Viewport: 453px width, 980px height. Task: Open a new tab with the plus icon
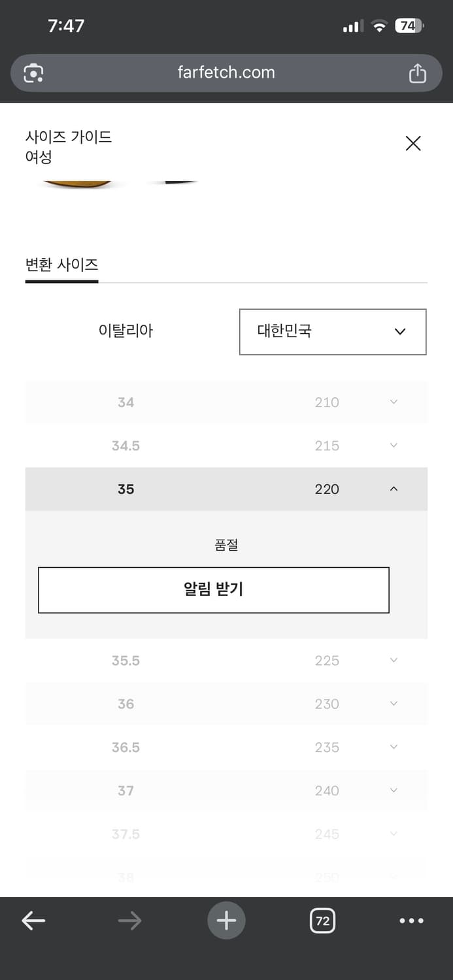point(226,921)
